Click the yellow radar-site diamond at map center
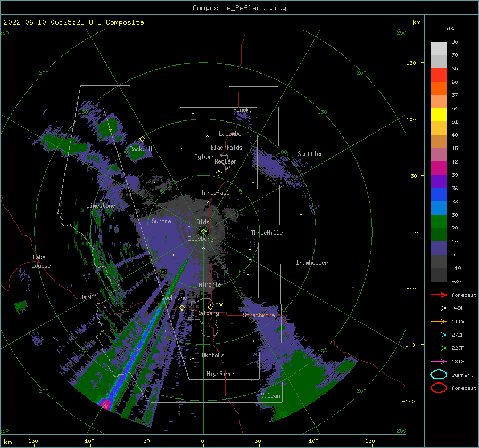479x448 pixels. tap(203, 232)
